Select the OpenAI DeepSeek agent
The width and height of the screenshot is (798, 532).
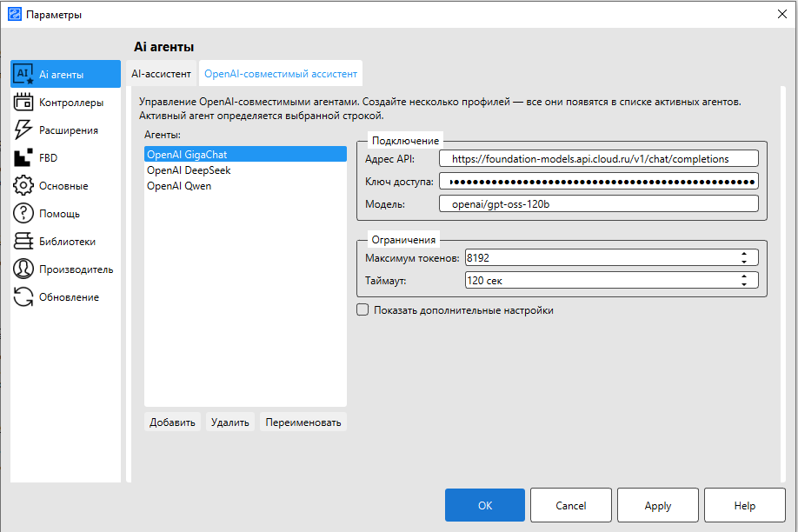(x=245, y=170)
